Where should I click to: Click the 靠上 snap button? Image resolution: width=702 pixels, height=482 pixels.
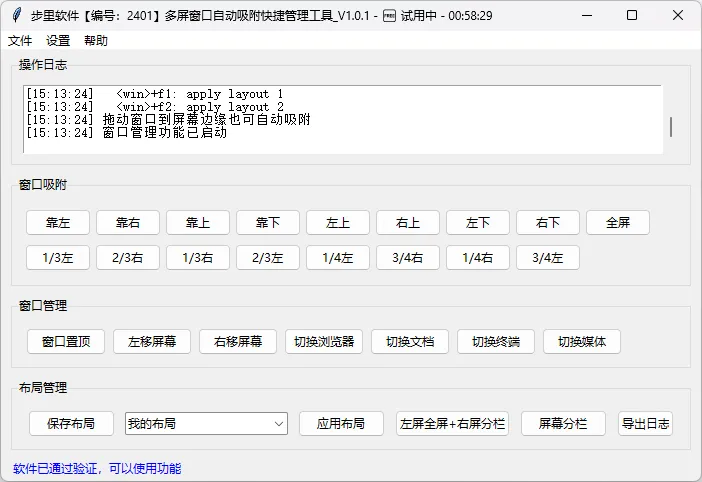(x=198, y=222)
